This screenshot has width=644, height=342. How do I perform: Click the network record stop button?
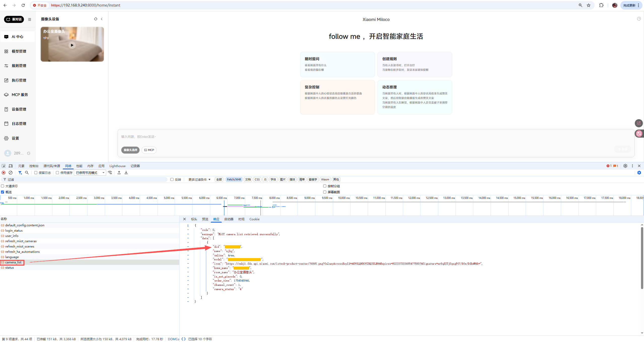pos(4,173)
